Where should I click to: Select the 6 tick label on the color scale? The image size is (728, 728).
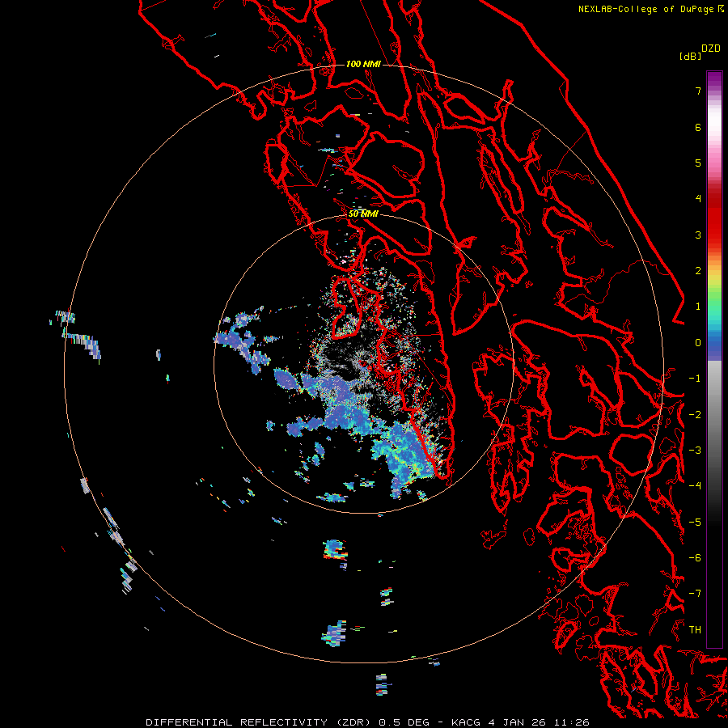tap(698, 127)
